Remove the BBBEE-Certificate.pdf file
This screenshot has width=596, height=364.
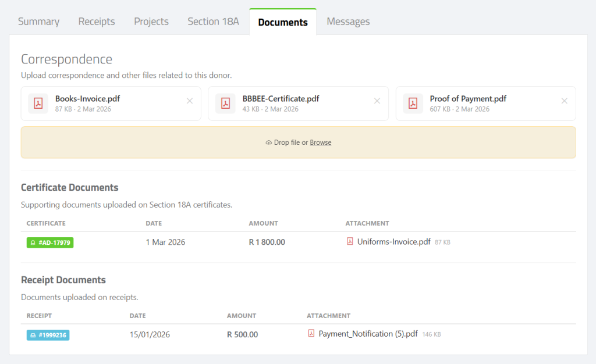pos(377,101)
